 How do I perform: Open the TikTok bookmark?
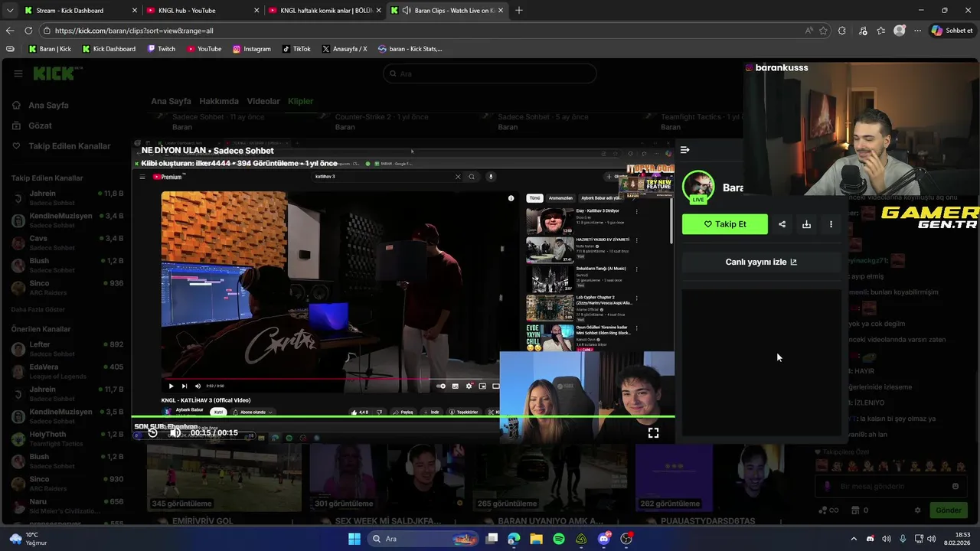click(x=296, y=49)
